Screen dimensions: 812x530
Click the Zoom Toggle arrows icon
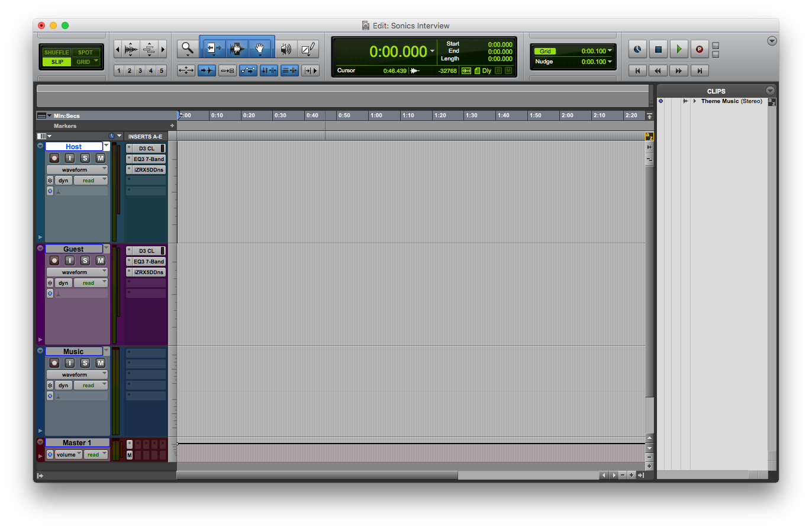(186, 70)
